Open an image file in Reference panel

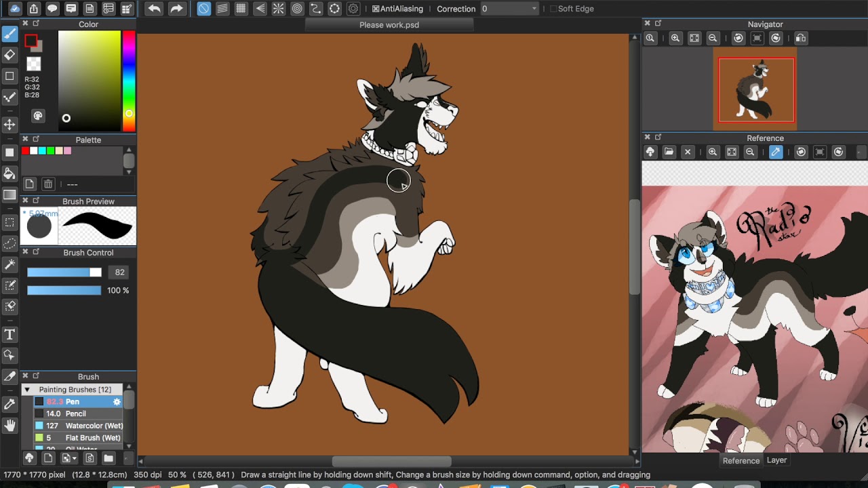pyautogui.click(x=669, y=152)
